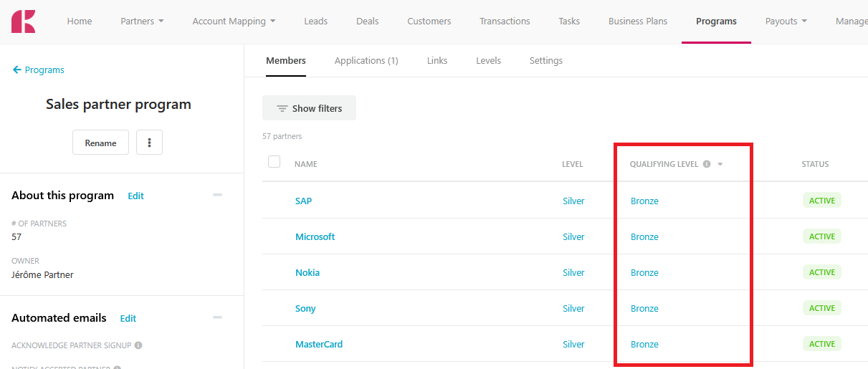
Task: Select Programs in the navigation bar
Action: pyautogui.click(x=716, y=21)
